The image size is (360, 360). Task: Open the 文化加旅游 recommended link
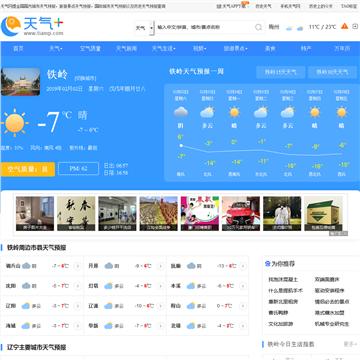[281, 324]
